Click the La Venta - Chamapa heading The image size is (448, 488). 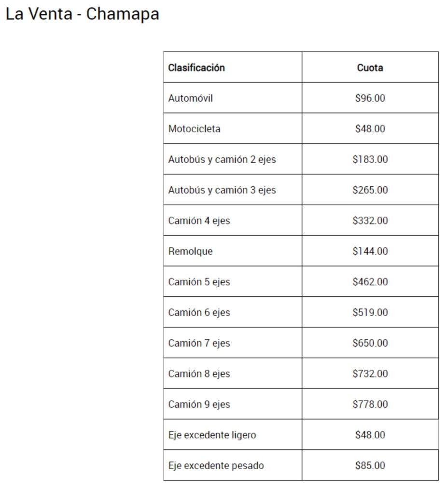[82, 14]
